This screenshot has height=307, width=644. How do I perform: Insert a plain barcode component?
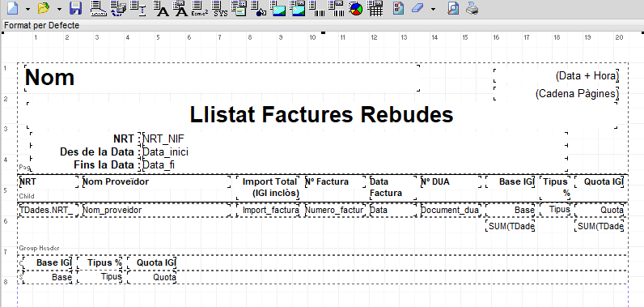tap(316, 8)
